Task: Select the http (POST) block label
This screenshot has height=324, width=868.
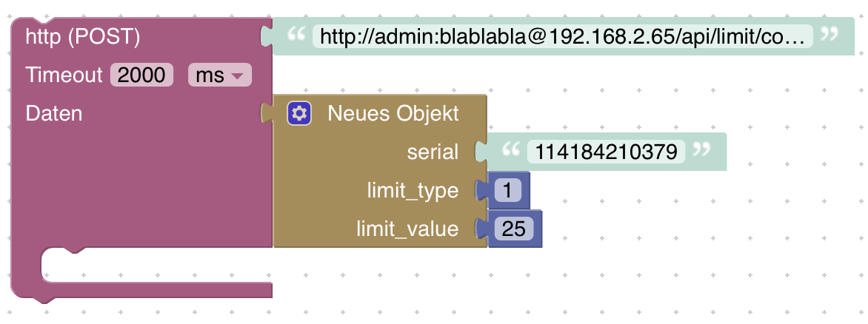Action: [83, 36]
